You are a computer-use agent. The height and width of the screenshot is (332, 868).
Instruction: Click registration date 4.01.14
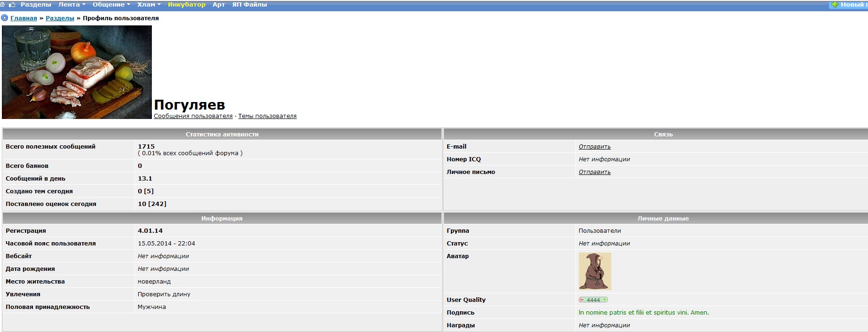(x=150, y=231)
